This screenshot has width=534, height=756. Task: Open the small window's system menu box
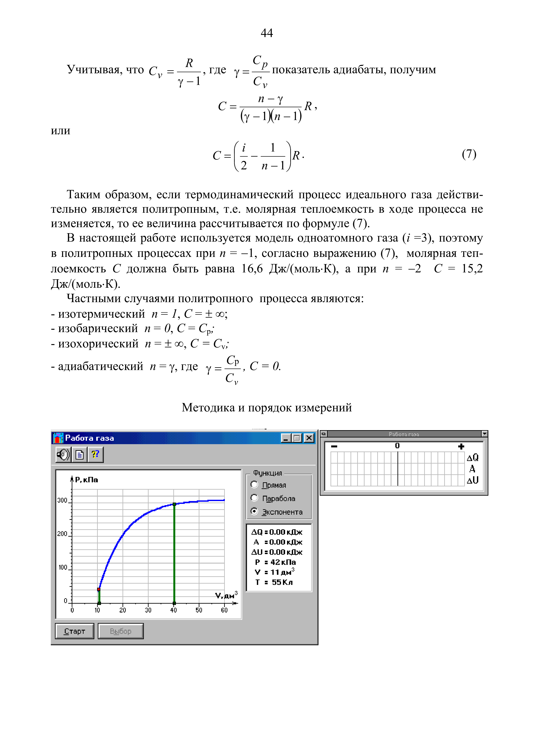point(323,434)
